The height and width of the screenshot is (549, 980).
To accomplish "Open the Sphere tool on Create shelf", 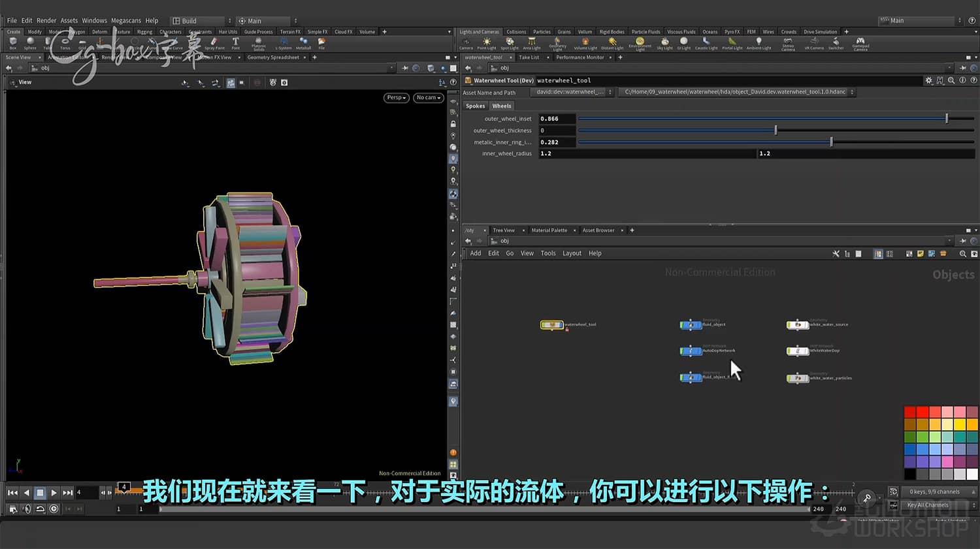I will [x=29, y=42].
